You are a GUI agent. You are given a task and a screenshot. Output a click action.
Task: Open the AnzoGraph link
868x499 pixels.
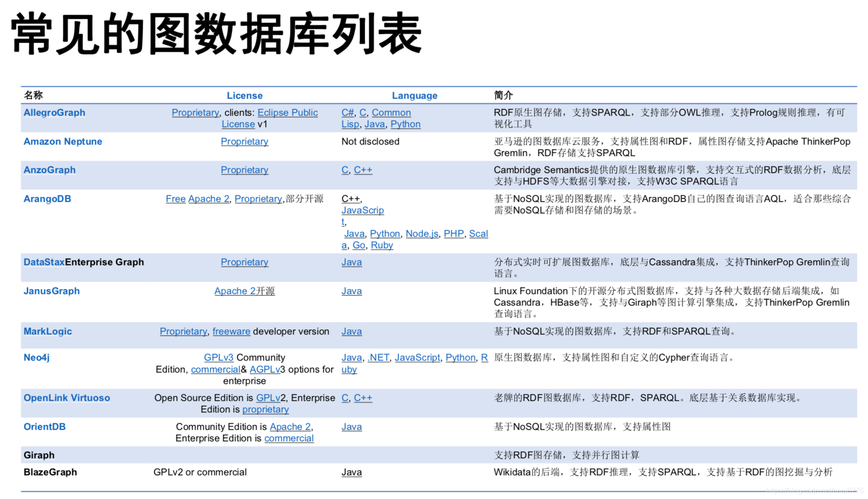coord(49,170)
